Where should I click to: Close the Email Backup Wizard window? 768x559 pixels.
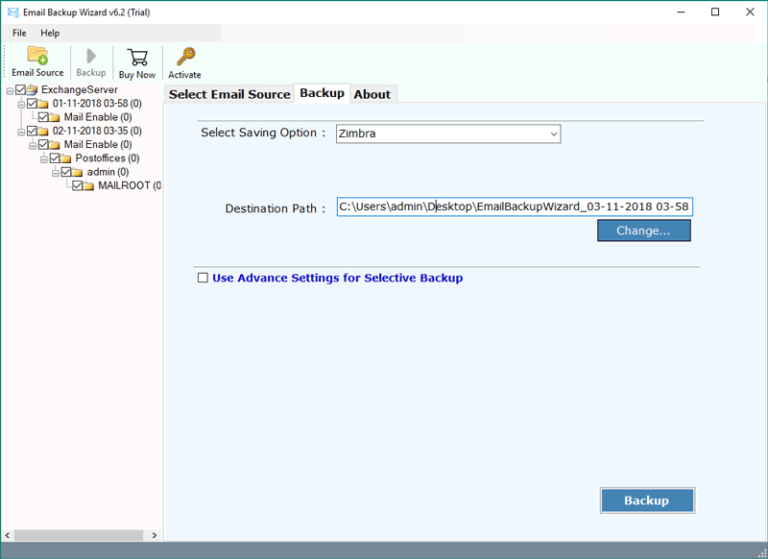click(x=750, y=12)
